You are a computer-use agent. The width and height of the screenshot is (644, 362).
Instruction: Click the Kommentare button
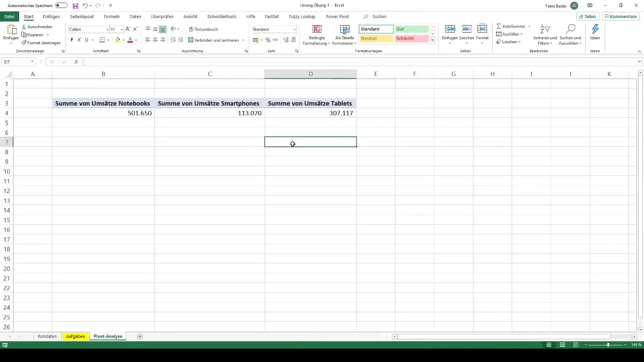click(x=620, y=17)
